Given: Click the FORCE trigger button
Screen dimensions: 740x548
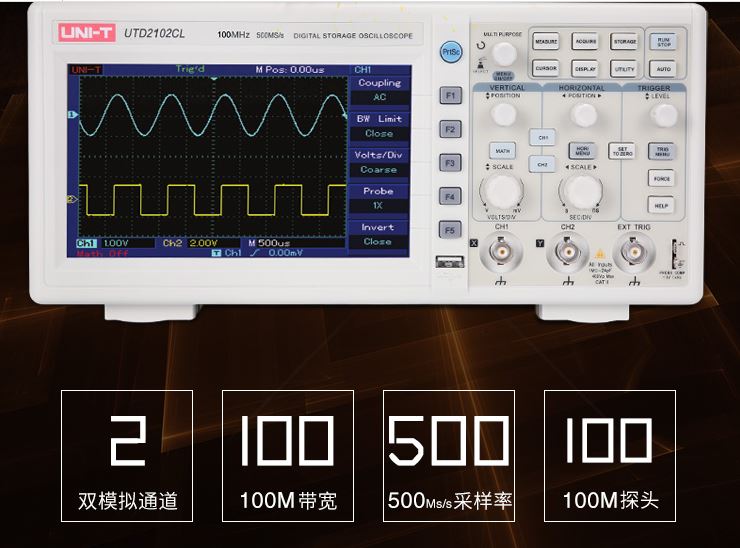Looking at the screenshot, I should [x=662, y=178].
